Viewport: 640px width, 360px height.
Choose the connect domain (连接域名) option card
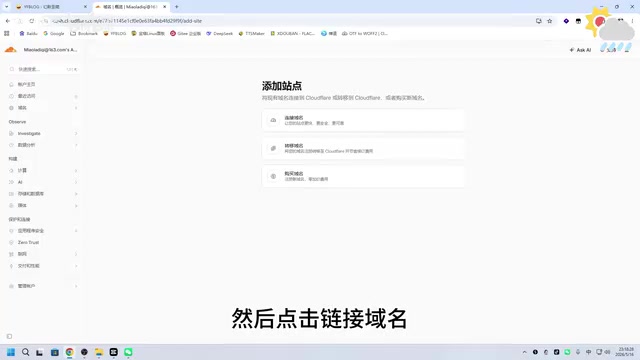(x=363, y=120)
